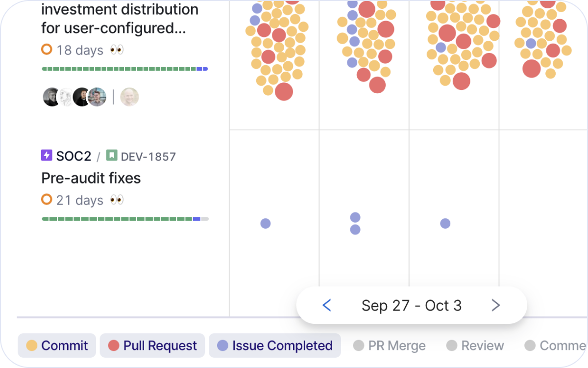Click the lone issue-completed dot in first column
This screenshot has height=368, width=588.
coord(266,223)
